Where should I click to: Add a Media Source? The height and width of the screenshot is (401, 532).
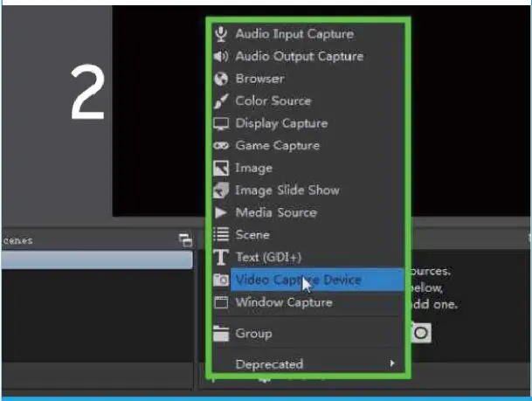click(307, 212)
